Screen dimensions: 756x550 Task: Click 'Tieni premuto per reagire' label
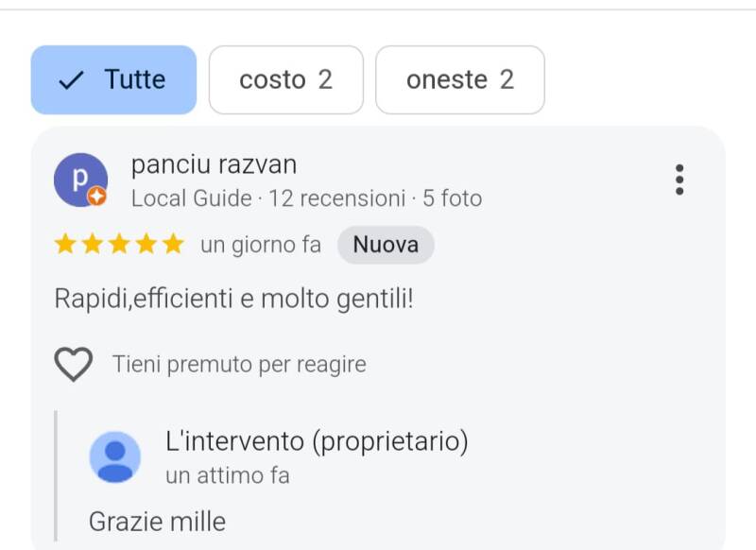coord(239,364)
